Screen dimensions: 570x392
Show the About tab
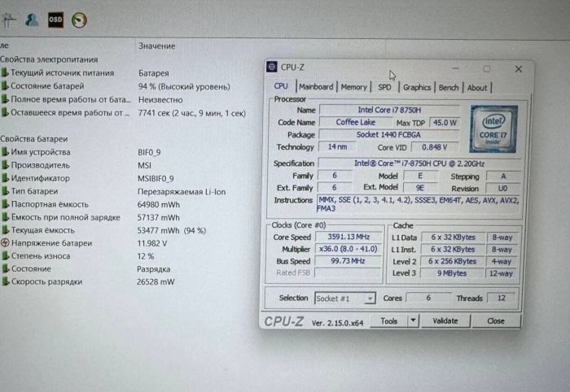(477, 88)
